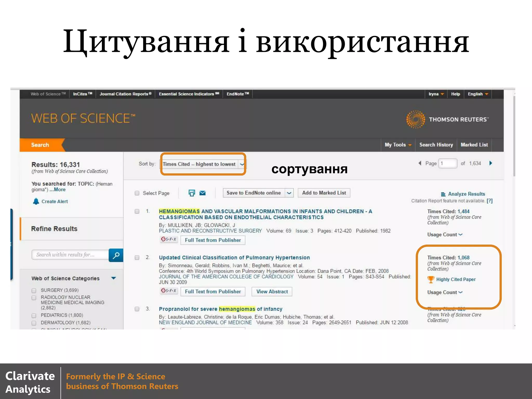This screenshot has width=532, height=399.
Task: Click the Create Alert bell icon
Action: [x=36, y=201]
